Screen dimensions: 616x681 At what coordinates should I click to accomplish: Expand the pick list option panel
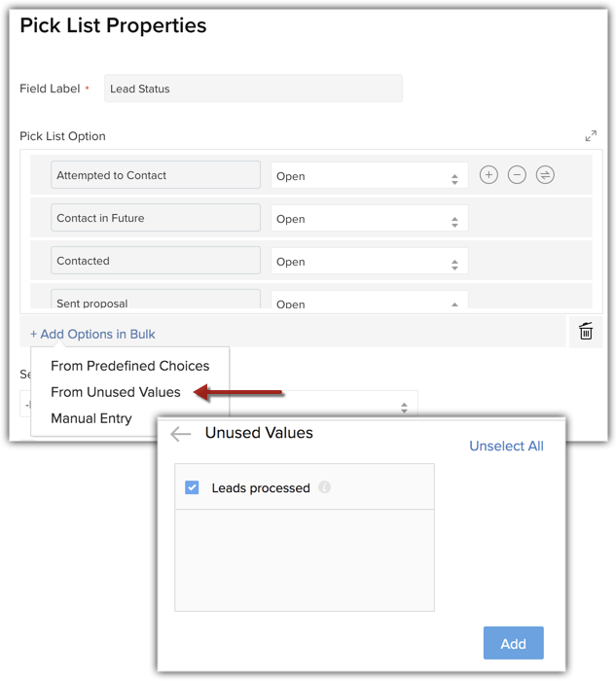coord(591,136)
